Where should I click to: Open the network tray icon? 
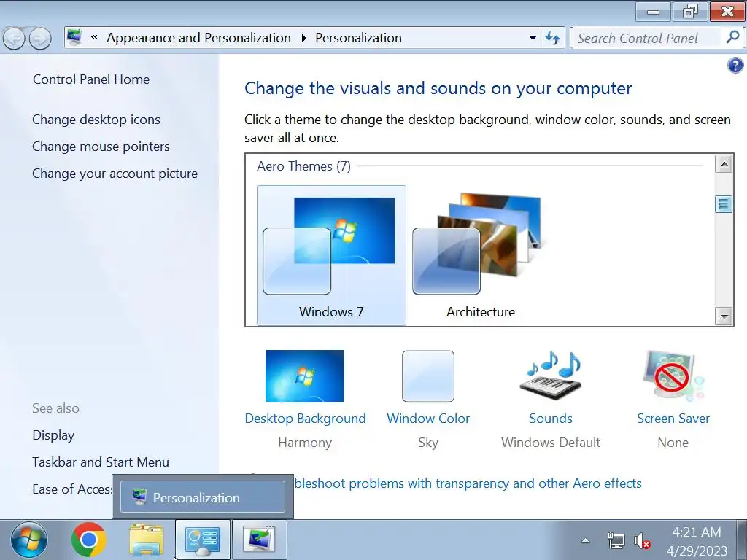click(616, 541)
